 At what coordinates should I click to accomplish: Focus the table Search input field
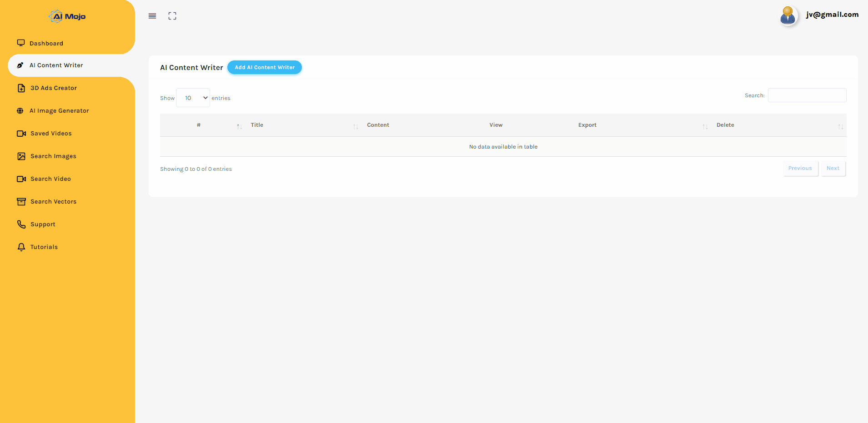coord(807,95)
